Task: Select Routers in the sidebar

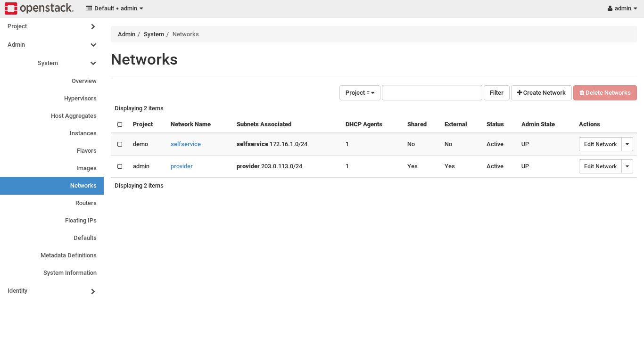Action: [x=86, y=203]
